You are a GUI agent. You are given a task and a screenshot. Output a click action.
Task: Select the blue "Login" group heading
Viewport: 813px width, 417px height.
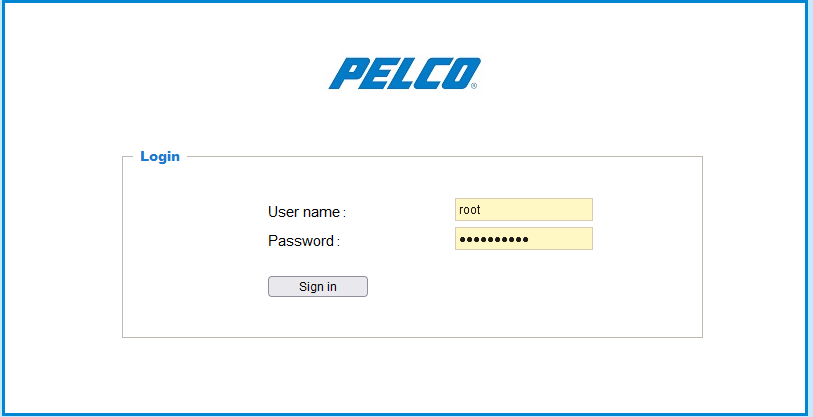click(160, 156)
